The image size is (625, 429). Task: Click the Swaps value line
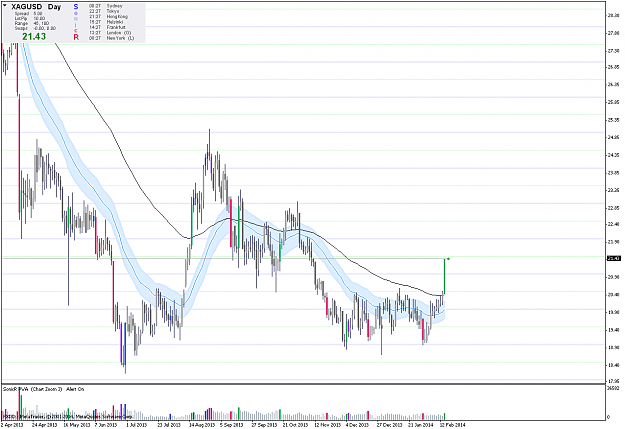coord(35,28)
